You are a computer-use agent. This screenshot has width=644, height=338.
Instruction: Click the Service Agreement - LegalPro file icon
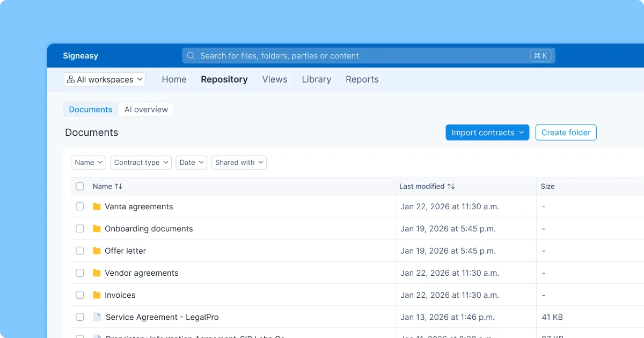[x=97, y=317]
